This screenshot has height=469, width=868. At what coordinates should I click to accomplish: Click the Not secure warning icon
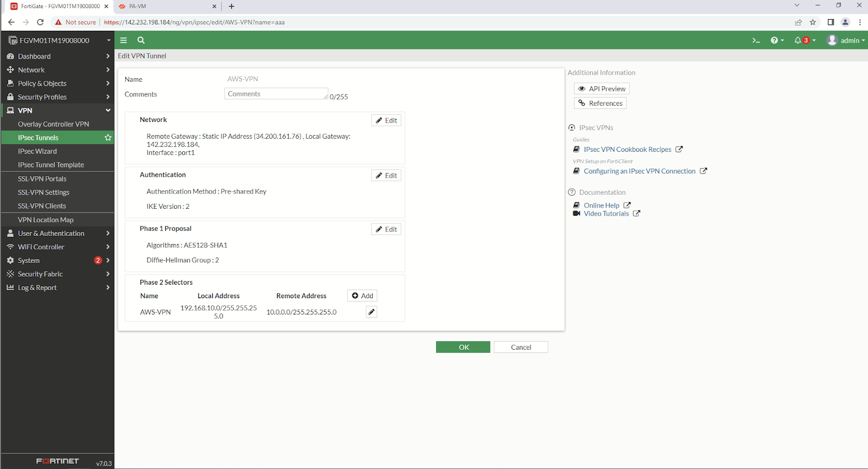[59, 22]
